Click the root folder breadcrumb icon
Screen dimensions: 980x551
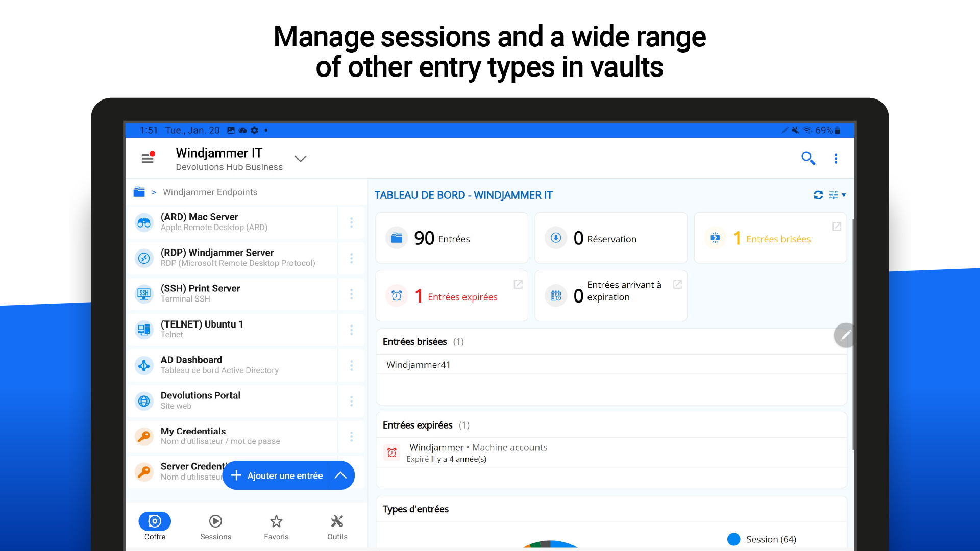pos(139,192)
